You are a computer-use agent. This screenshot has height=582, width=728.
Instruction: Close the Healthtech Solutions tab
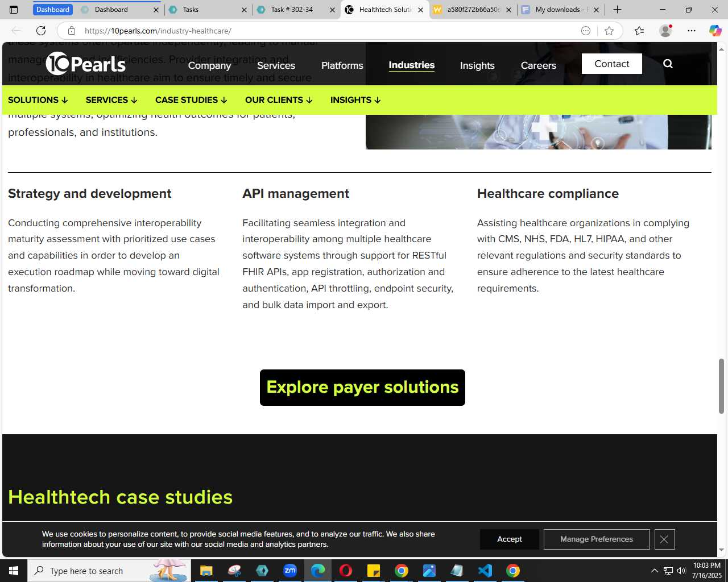point(420,10)
